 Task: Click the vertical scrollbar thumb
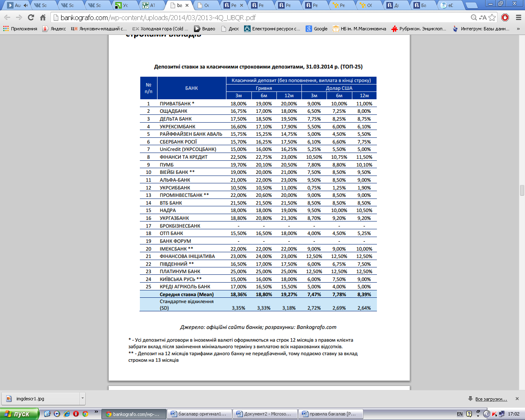click(522, 191)
